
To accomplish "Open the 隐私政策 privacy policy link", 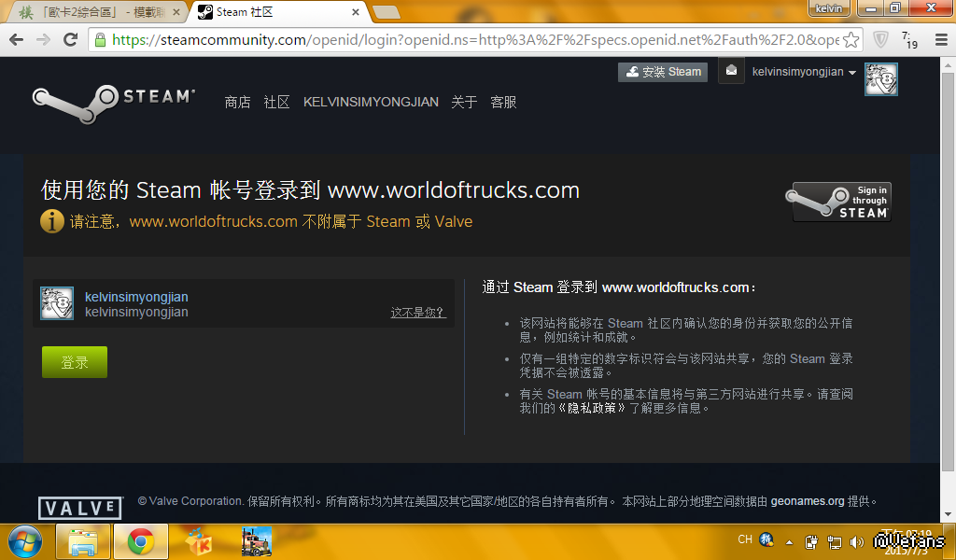I will click(x=591, y=408).
